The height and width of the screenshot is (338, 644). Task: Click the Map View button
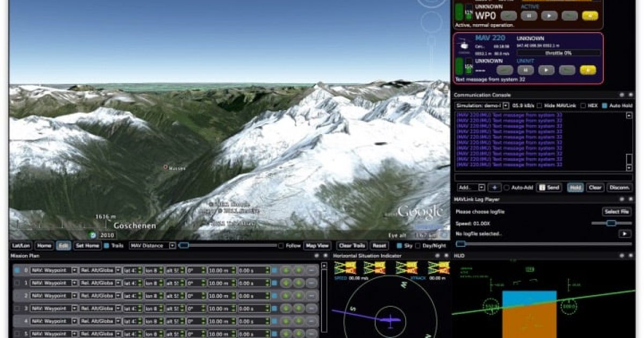317,246
